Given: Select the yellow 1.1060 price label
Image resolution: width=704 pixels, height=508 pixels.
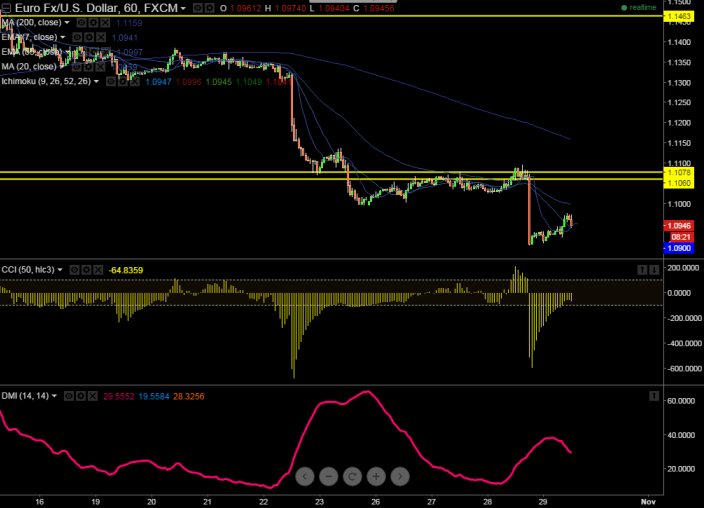Looking at the screenshot, I should [679, 183].
